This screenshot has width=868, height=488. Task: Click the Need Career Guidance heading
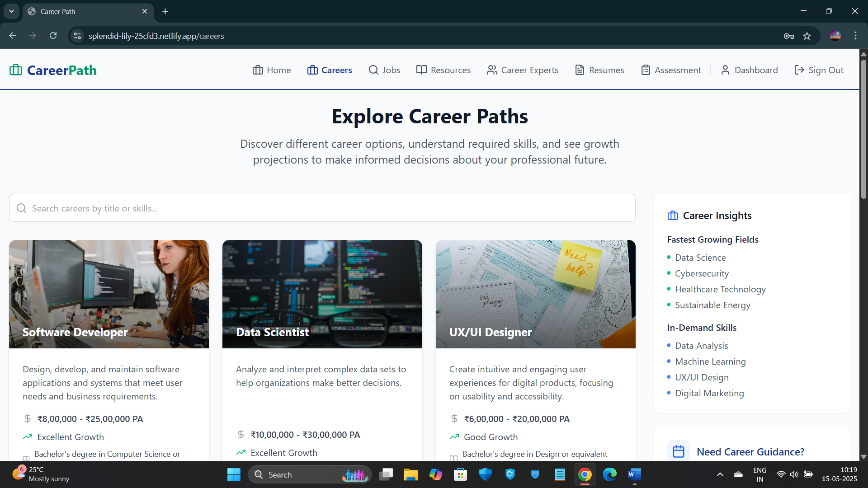[750, 452]
